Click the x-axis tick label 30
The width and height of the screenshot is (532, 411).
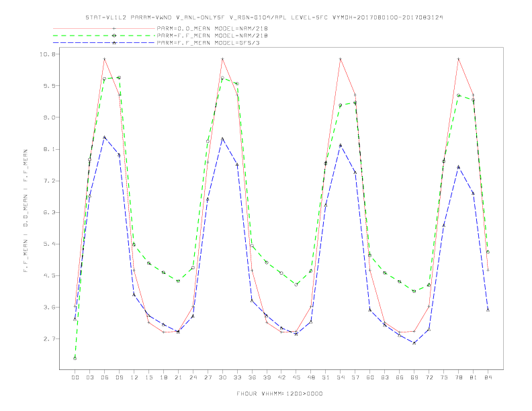click(222, 377)
